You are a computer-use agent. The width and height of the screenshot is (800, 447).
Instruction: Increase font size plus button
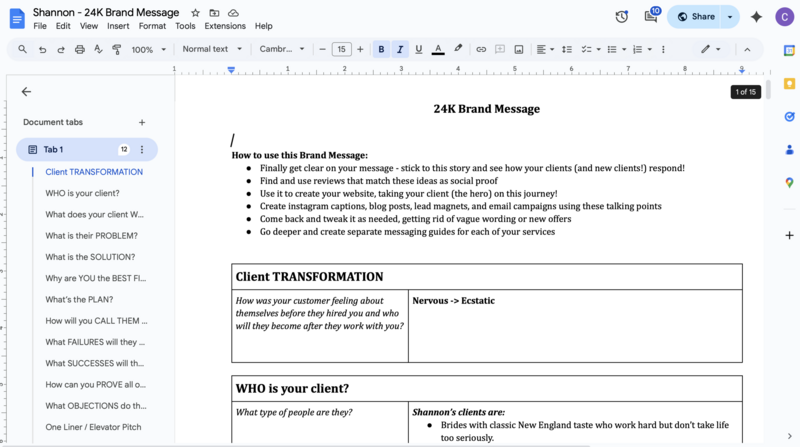click(x=360, y=49)
